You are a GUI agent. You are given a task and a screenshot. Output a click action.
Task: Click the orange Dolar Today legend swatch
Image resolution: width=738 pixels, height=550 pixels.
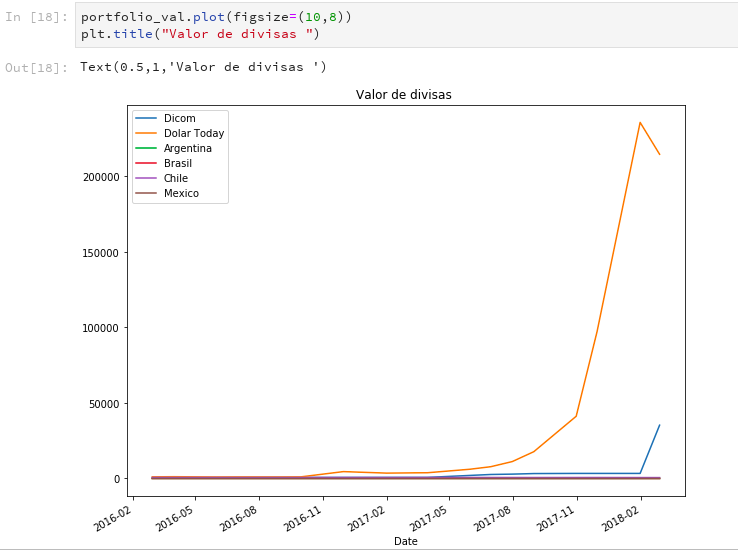146,133
